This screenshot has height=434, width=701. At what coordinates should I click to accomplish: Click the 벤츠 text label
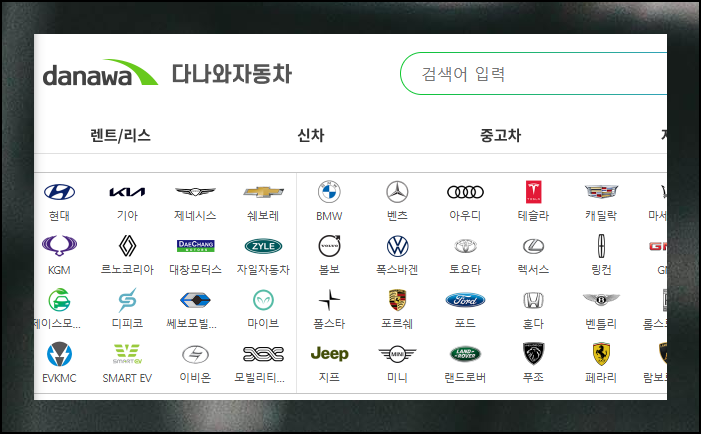click(x=397, y=216)
